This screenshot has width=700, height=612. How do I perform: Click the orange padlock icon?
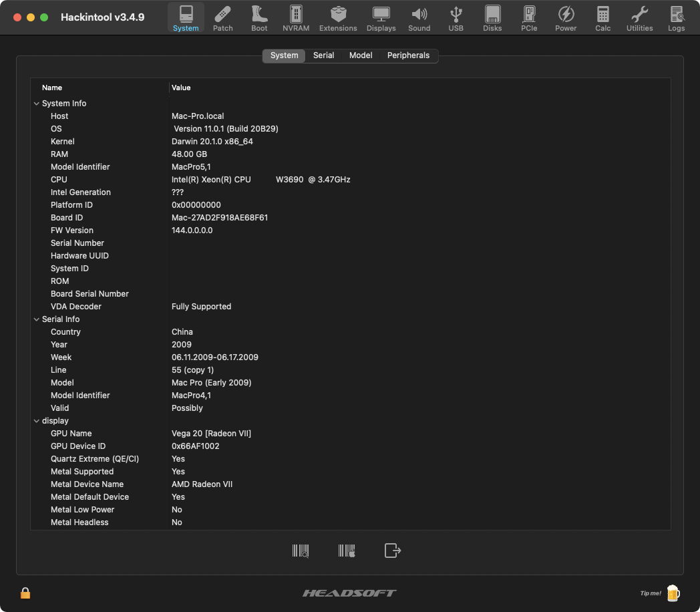[x=25, y=593]
